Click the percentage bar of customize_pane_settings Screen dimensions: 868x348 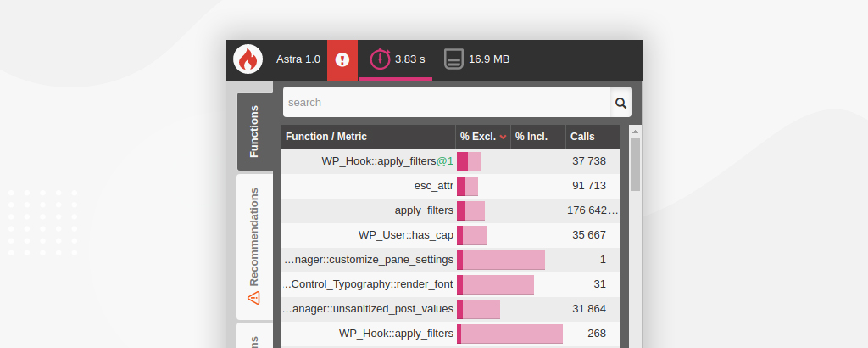501,260
